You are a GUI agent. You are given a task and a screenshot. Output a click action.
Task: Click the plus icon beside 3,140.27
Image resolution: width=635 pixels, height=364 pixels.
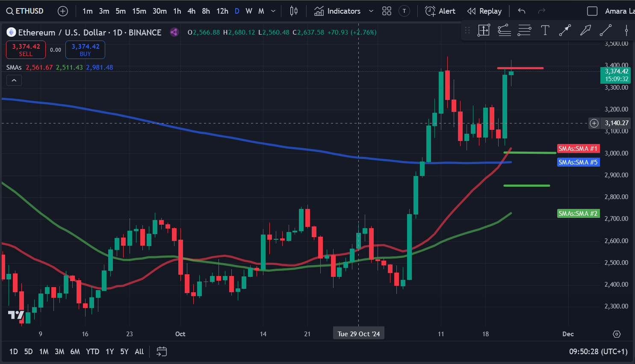[594, 123]
